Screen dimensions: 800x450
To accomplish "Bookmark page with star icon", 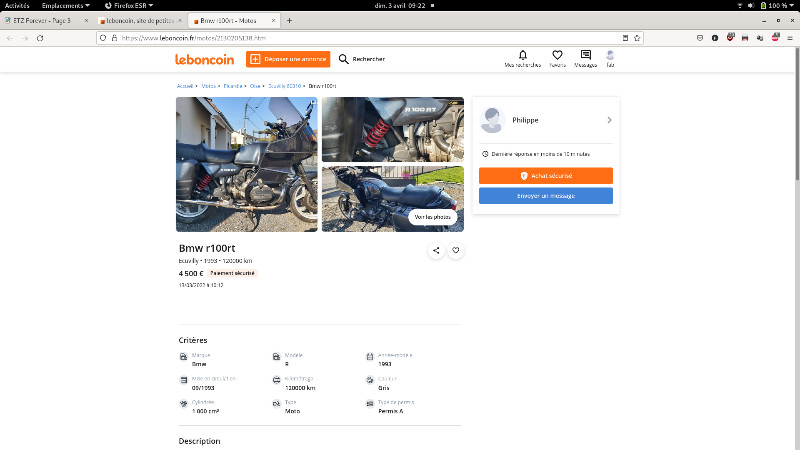I will coord(637,38).
